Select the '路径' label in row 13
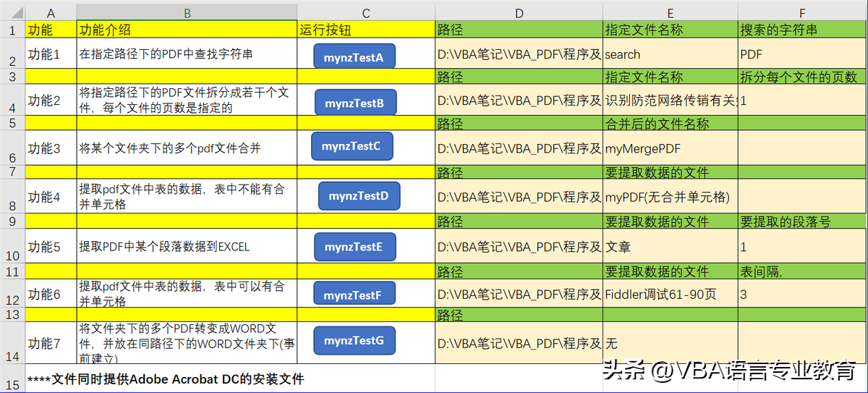The width and height of the screenshot is (868, 393). click(519, 316)
